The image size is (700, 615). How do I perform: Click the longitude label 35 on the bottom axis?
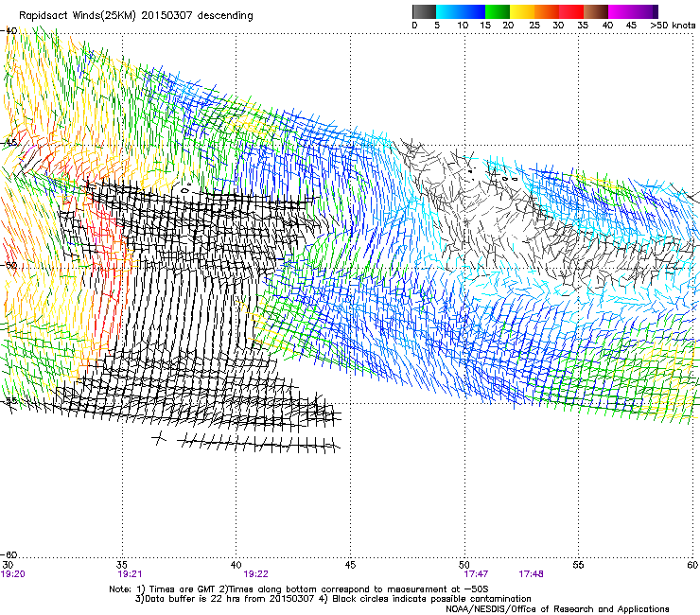[122, 565]
